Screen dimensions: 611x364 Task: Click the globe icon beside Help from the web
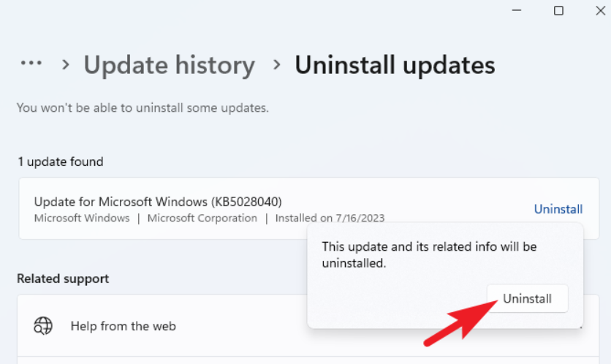pos(44,325)
